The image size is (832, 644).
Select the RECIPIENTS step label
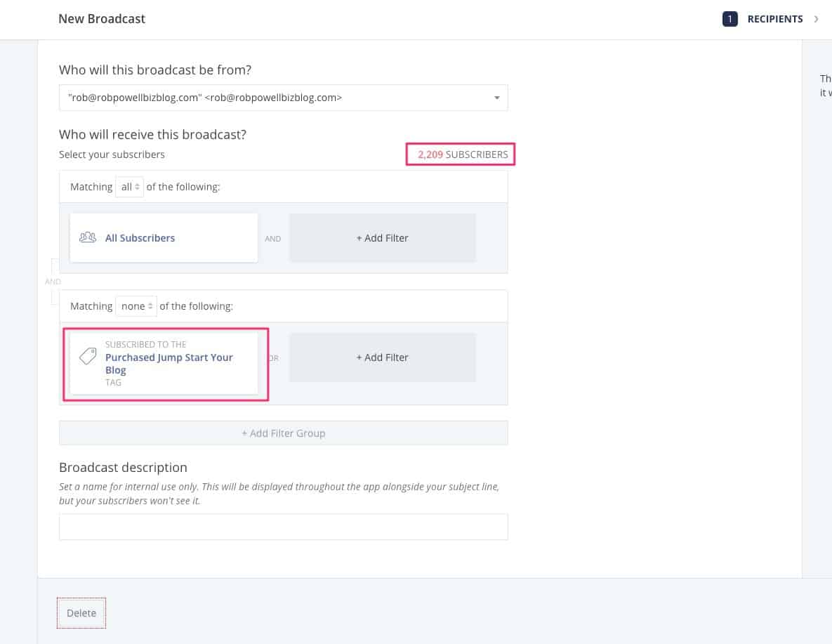pos(774,19)
